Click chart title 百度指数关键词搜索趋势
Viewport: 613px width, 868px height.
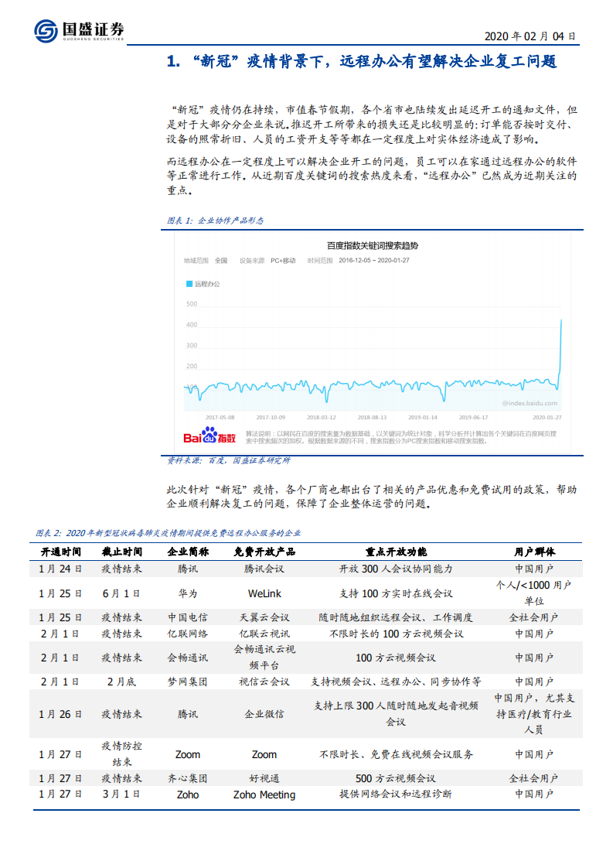pos(373,246)
